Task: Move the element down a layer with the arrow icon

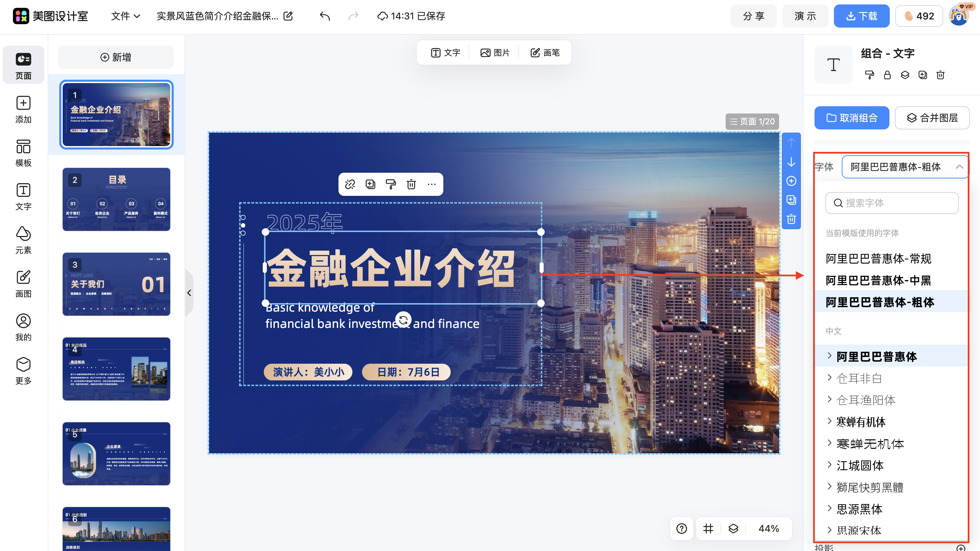Action: (791, 162)
